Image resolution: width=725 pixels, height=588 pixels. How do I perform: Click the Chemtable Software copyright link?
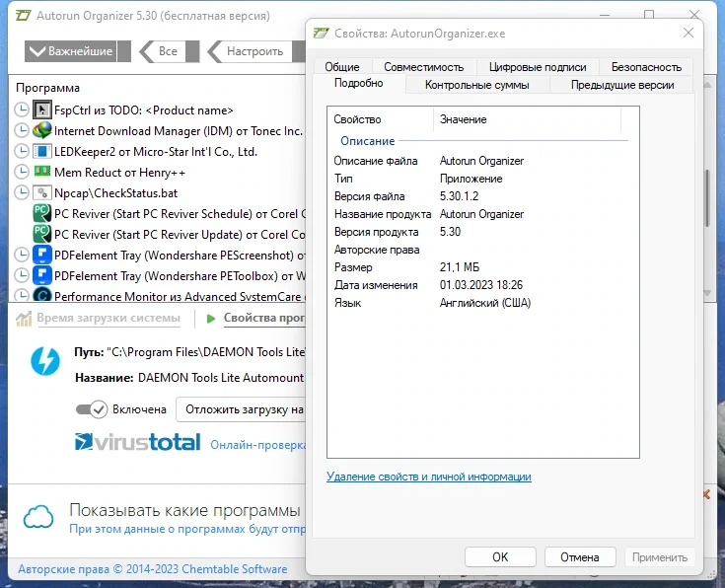point(153,568)
